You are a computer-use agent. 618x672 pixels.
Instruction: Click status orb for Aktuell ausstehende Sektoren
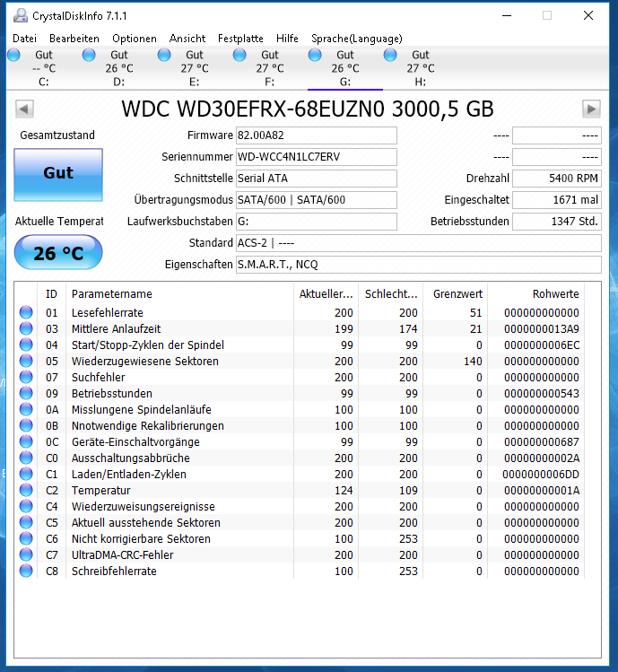26,522
